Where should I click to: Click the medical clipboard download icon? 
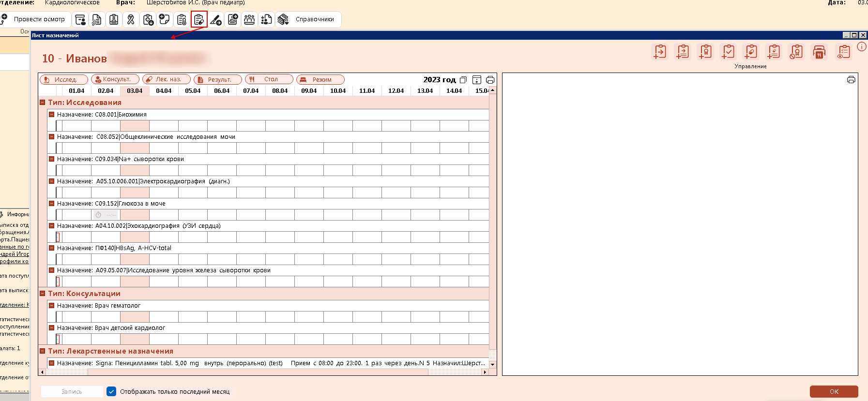pos(148,19)
